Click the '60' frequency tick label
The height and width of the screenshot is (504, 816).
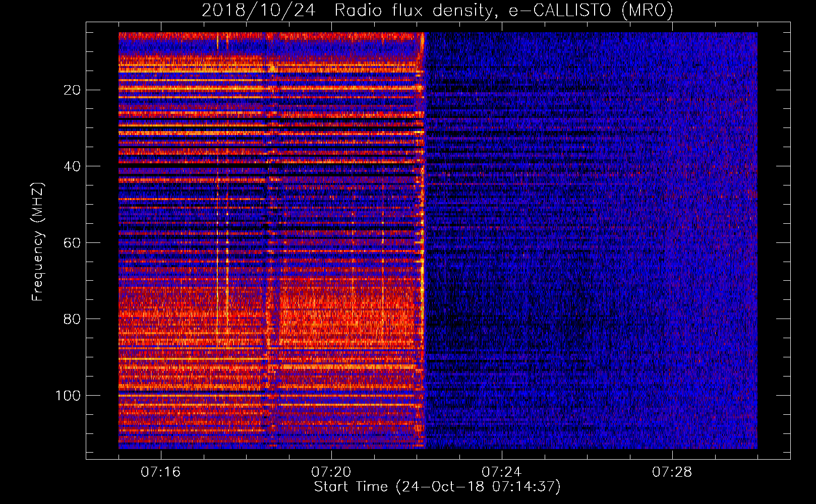(x=73, y=242)
